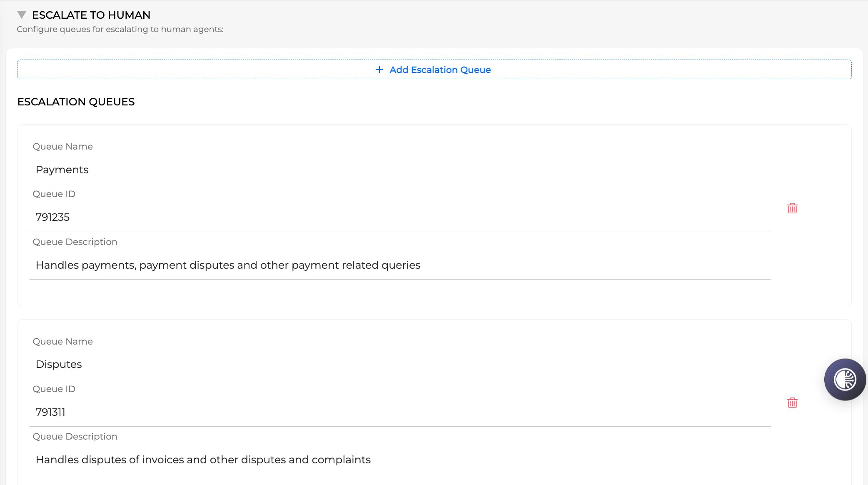Click Queue ID label in Disputes card
The image size is (868, 485).
coord(54,389)
